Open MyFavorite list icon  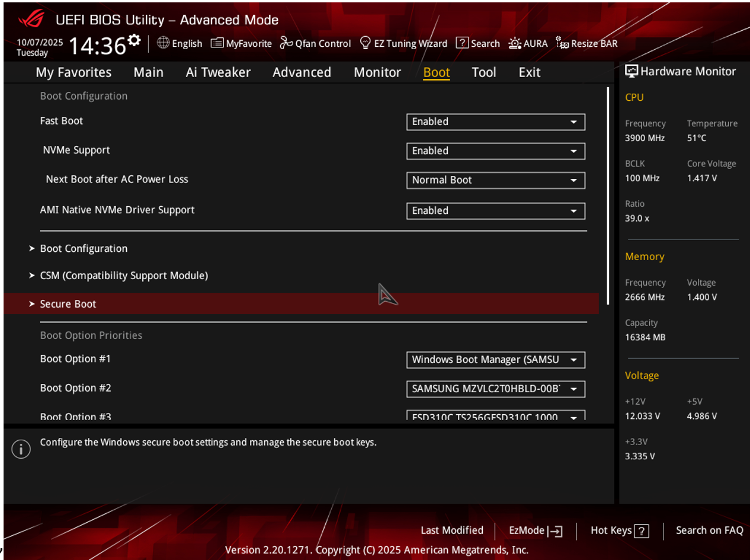coord(217,43)
